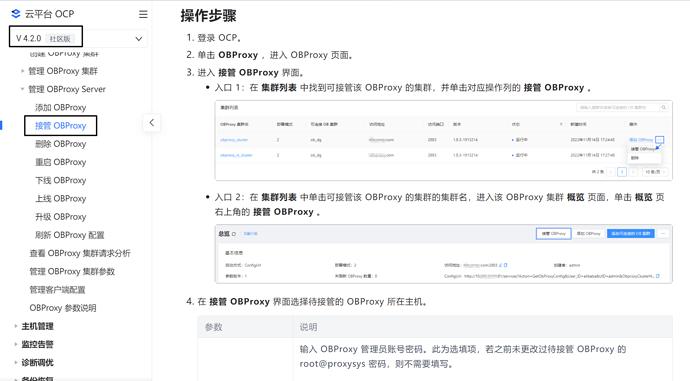
Task: Expand the 管理 OBProxy 集群 tree node
Action: (x=22, y=71)
